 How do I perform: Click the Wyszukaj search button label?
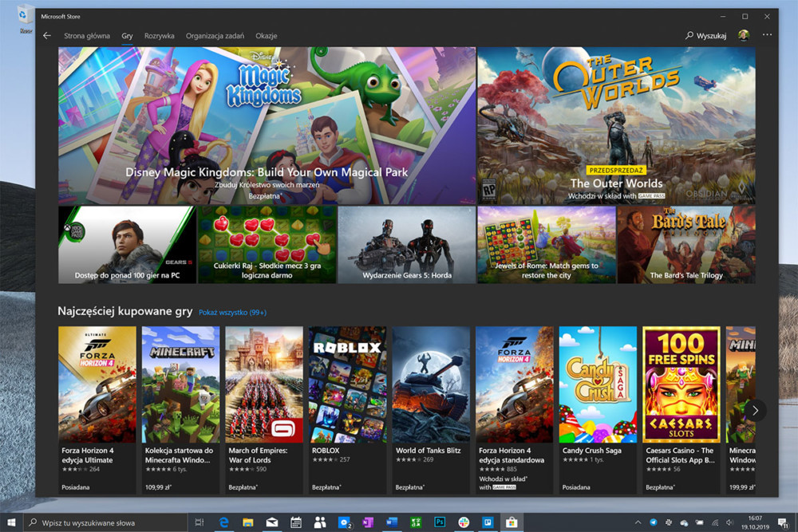tap(711, 36)
